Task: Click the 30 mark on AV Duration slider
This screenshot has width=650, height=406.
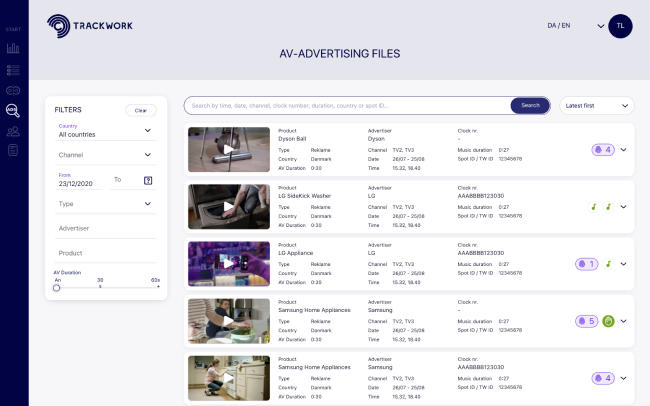Action: [x=100, y=281]
